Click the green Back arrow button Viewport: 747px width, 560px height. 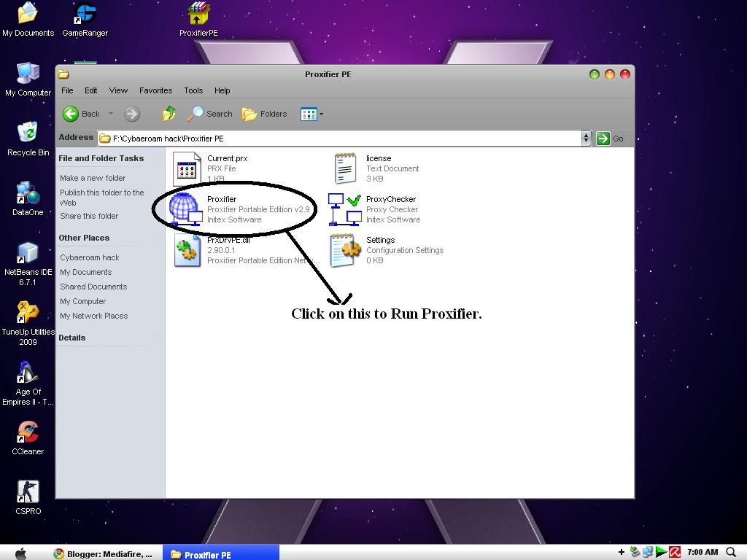click(71, 114)
